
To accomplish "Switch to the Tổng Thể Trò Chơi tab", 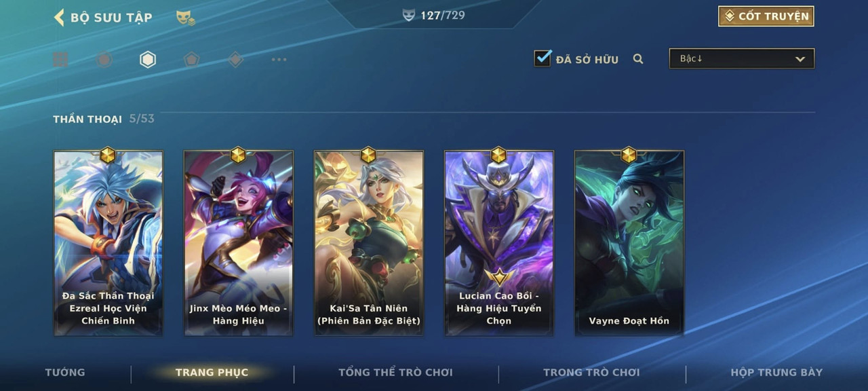I will pyautogui.click(x=395, y=372).
